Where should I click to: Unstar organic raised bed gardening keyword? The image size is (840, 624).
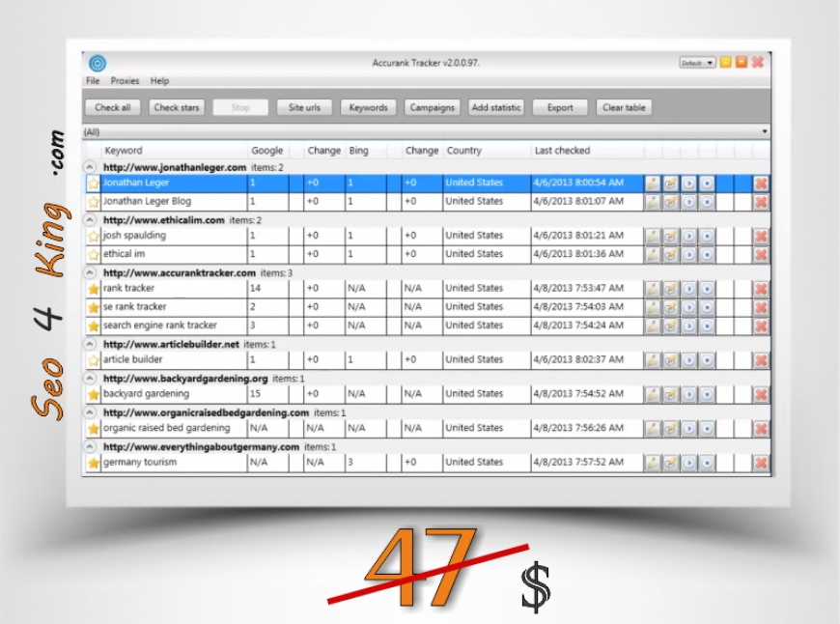[x=94, y=429]
